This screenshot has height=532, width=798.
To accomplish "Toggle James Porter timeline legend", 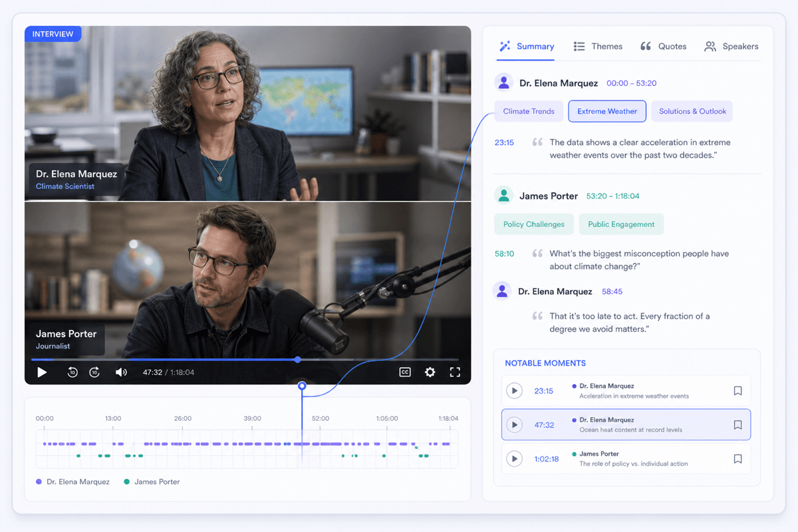I will coord(152,481).
